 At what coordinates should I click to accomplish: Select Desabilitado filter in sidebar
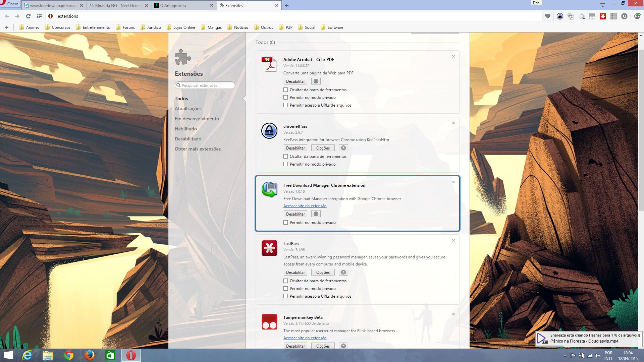tap(188, 139)
